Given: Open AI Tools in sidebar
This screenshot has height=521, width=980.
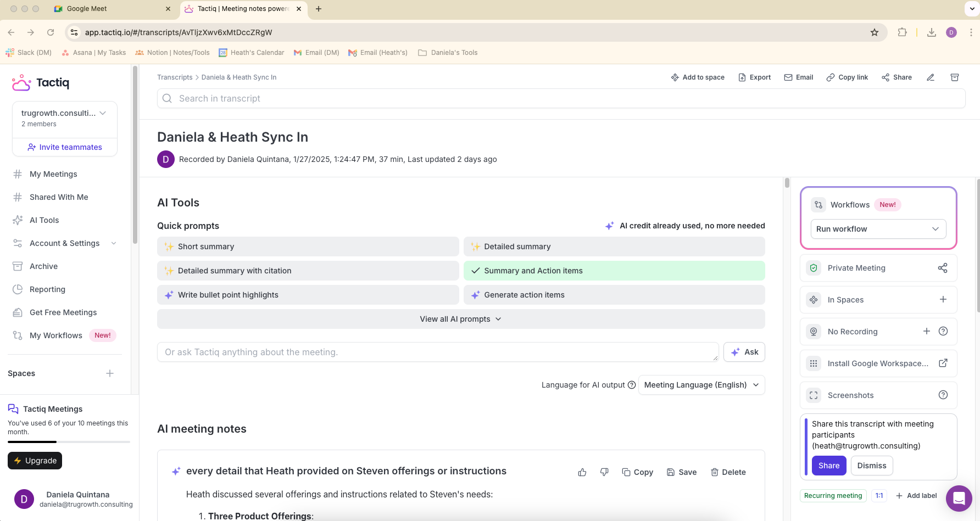Looking at the screenshot, I should pos(44,220).
